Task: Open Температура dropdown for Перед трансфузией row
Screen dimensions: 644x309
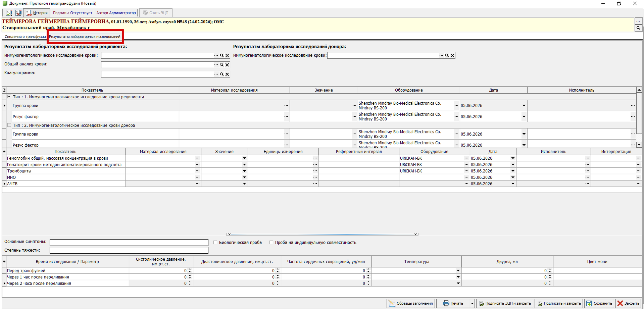Action: tap(458, 270)
